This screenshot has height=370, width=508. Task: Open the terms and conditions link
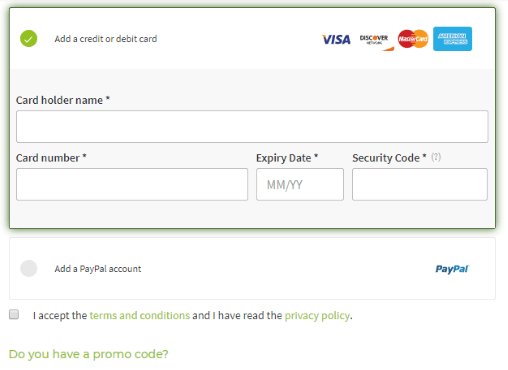coord(140,315)
